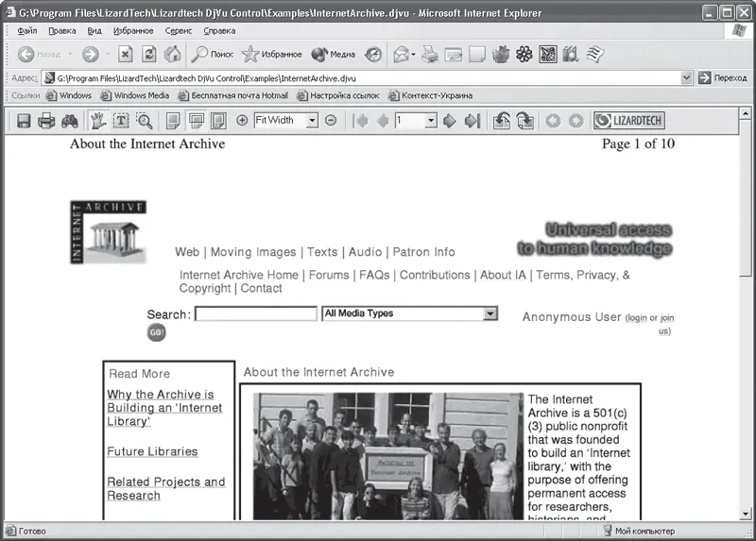This screenshot has height=541, width=756.
Task: Open the Избранное menu in the menu bar
Action: tap(133, 31)
